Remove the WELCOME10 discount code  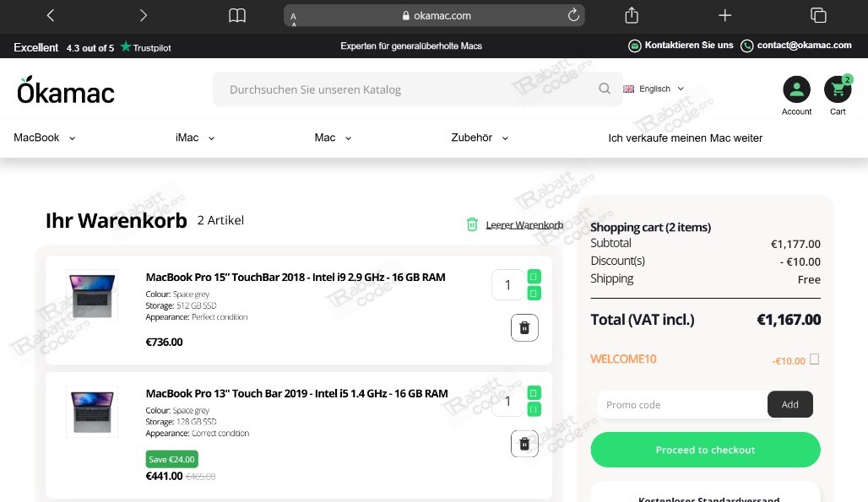pyautogui.click(x=814, y=359)
